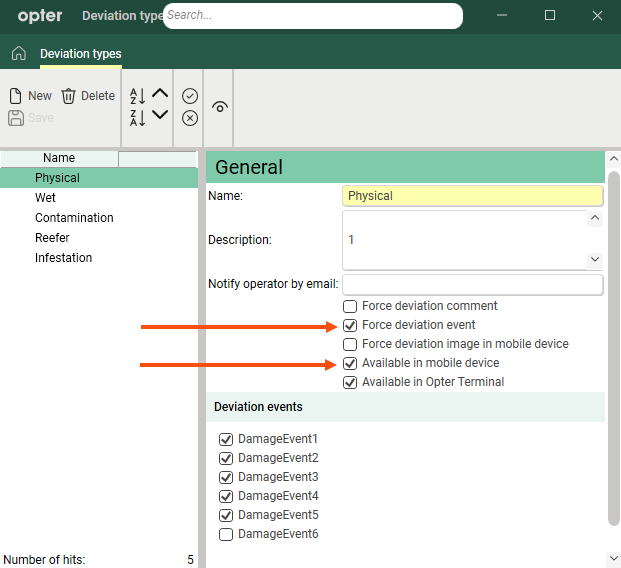This screenshot has width=621, height=568.
Task: Click the eye visibility icon in toolbar
Action: pos(220,107)
